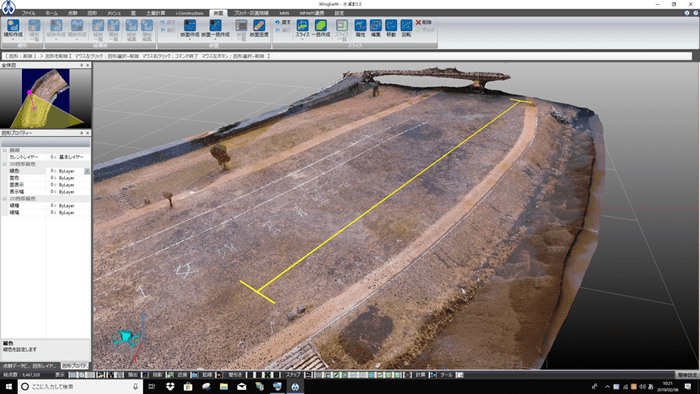Select the 断面作成 tool icon
The height and width of the screenshot is (394, 700).
[x=190, y=29]
